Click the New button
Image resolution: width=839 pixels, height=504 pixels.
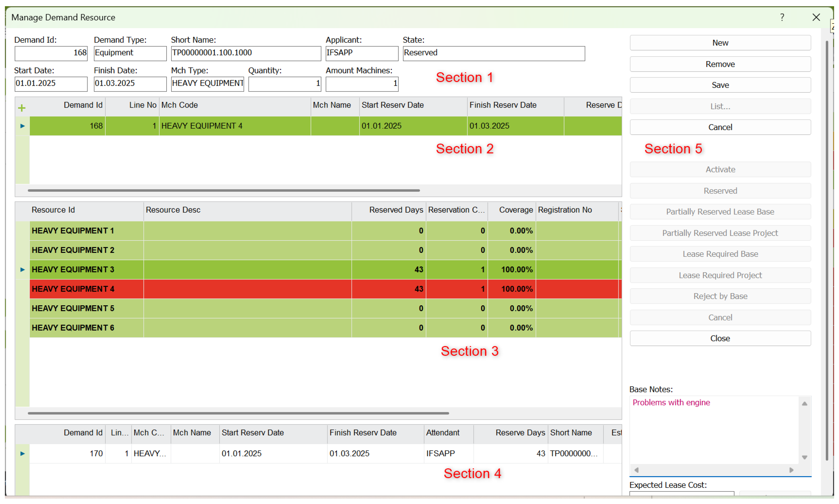tap(720, 43)
